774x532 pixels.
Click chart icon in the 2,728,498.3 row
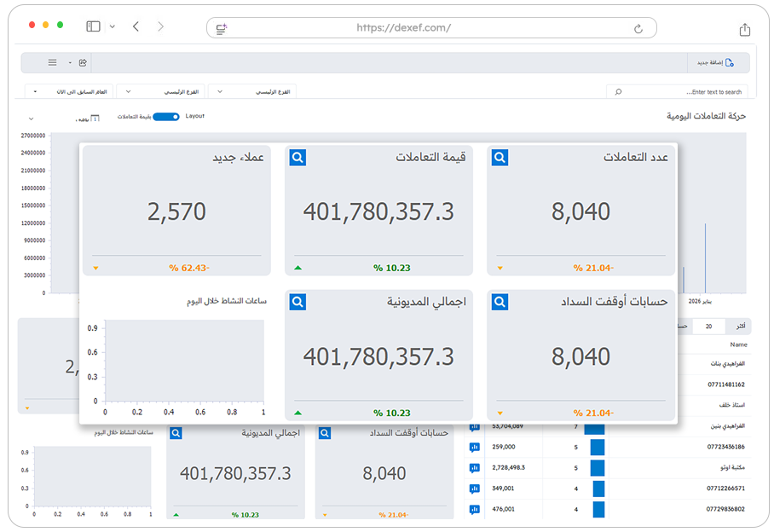pos(474,468)
